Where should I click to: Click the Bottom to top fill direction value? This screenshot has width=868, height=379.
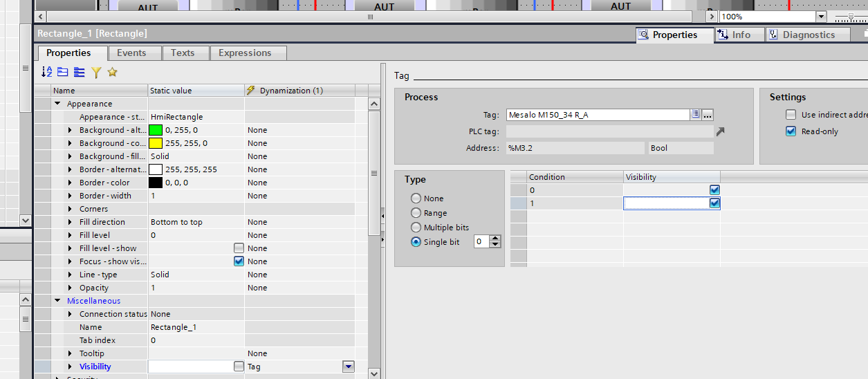coord(176,222)
